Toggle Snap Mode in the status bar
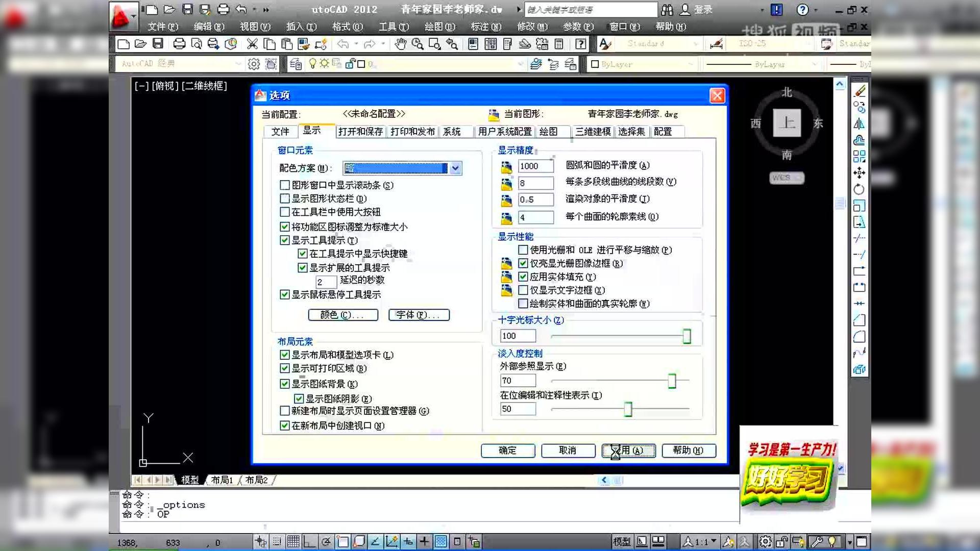980x551 pixels. point(276,542)
